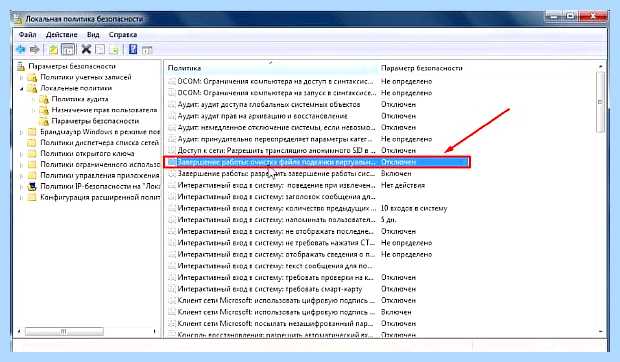This screenshot has height=362, width=620.
Task: Click the Политики открытого ключа folder icon
Action: pyautogui.click(x=32, y=154)
